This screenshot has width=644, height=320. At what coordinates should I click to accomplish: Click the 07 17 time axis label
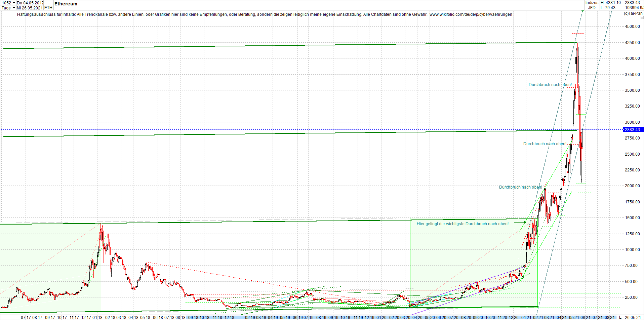tap(26, 317)
